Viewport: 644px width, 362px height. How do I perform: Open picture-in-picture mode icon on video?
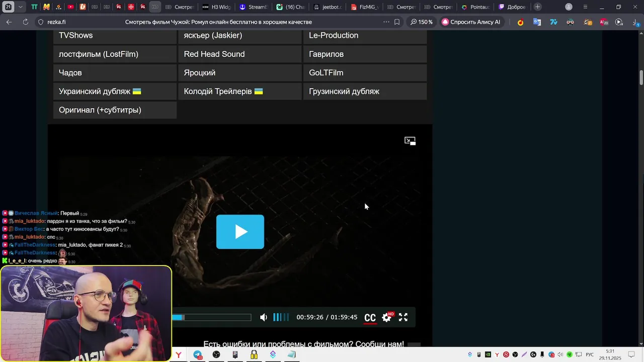point(410,141)
